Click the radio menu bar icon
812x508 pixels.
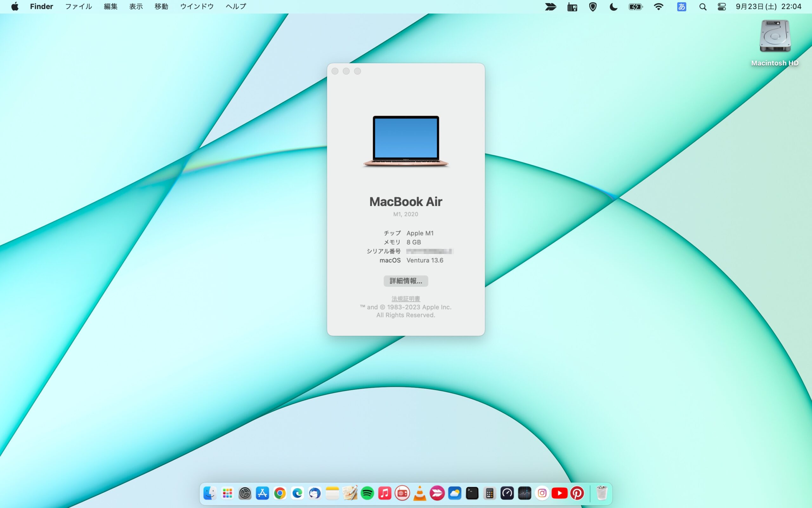pos(573,7)
